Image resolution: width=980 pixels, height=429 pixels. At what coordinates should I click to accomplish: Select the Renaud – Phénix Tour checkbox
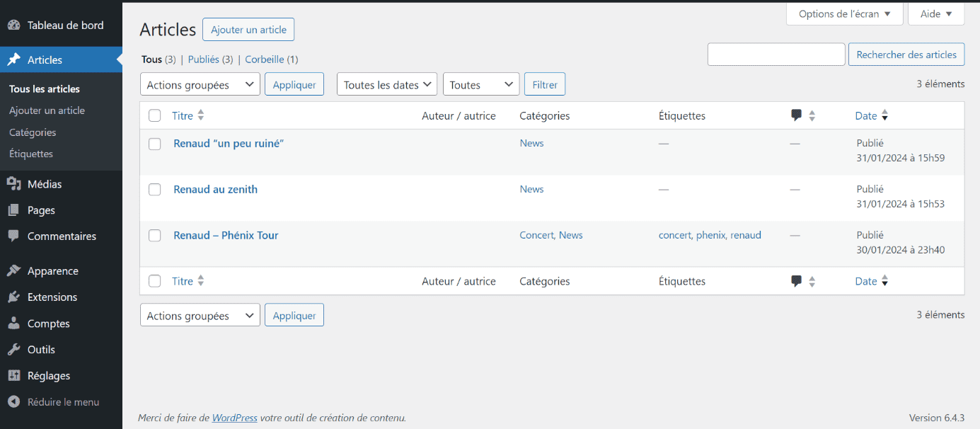point(155,236)
